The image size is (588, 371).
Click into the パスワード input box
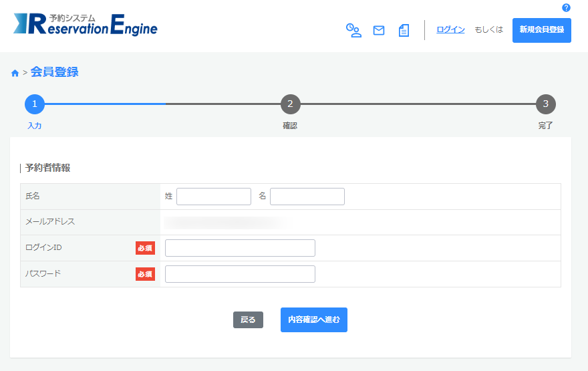coord(240,274)
